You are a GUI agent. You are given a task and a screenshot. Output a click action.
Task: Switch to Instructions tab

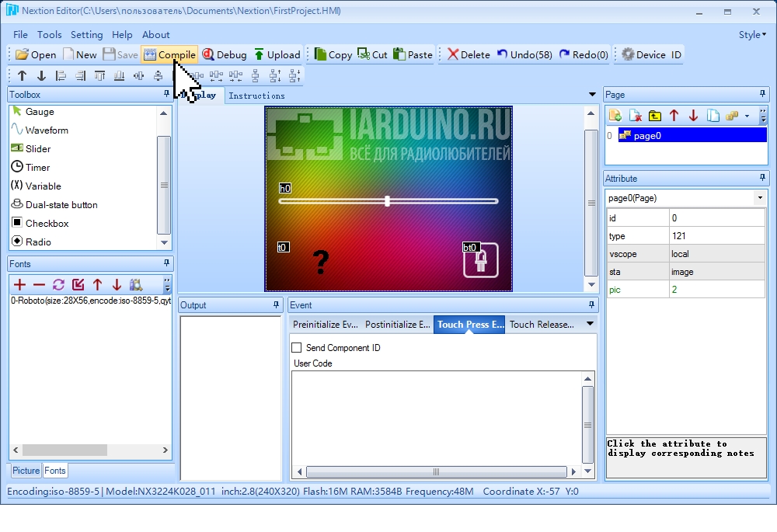[x=256, y=96]
